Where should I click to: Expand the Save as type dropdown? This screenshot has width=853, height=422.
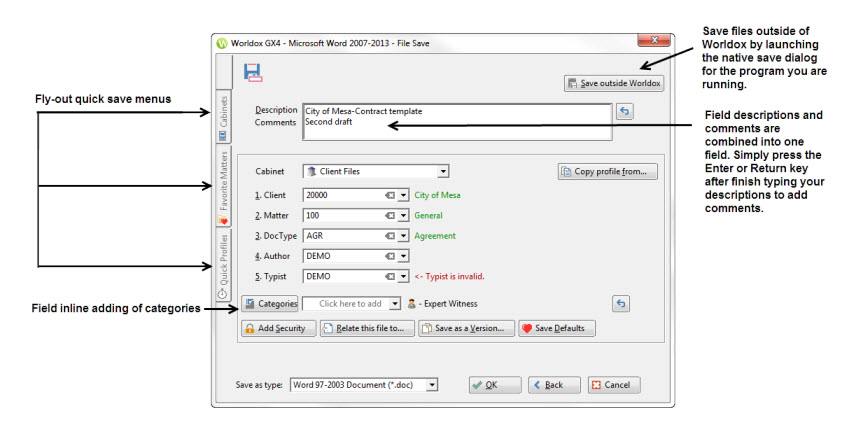[431, 385]
